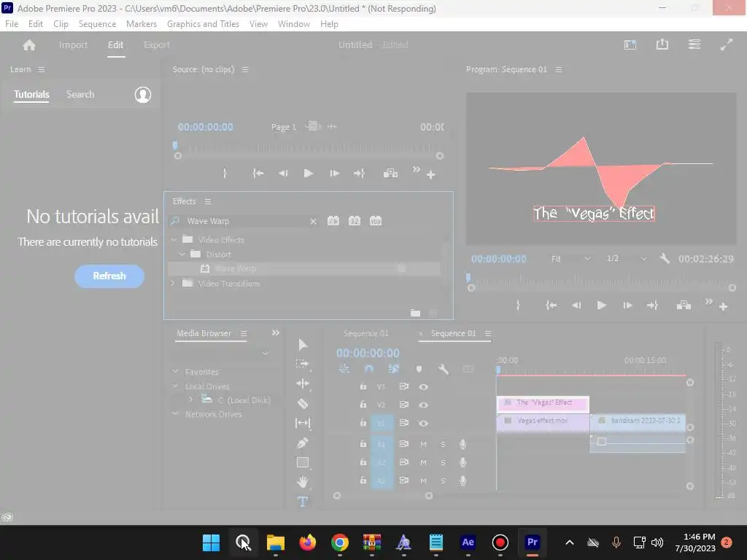
Task: Open timeline display settings wrench
Action: tap(443, 369)
